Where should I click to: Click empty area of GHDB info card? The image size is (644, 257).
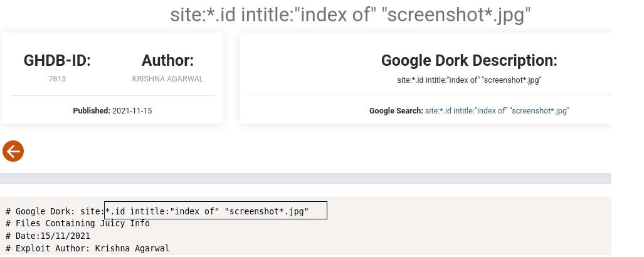click(x=112, y=43)
